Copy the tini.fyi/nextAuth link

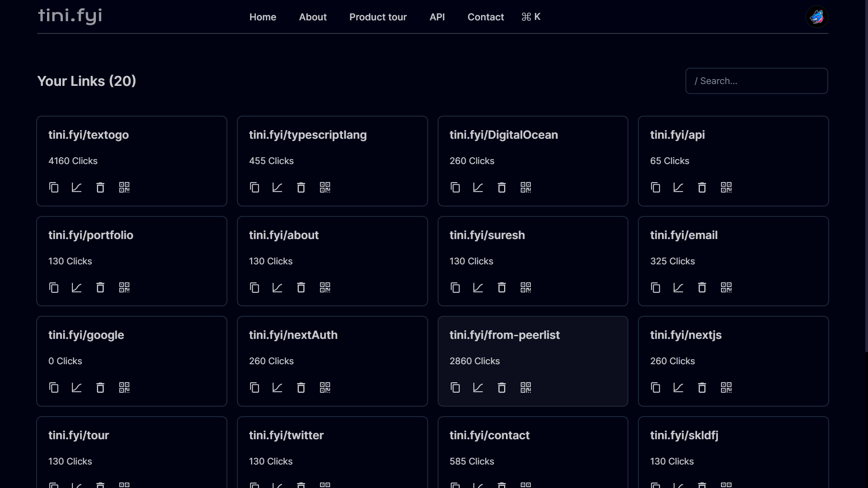(x=255, y=388)
